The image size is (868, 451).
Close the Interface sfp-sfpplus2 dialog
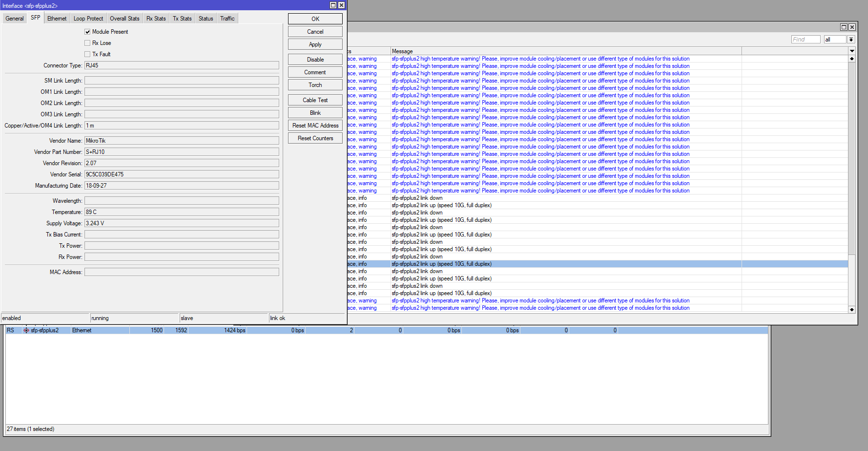[x=341, y=5]
